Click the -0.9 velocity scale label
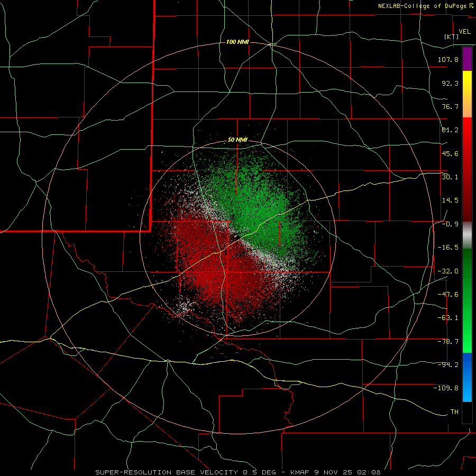Viewport: 476px width, 476px height. 450,224
